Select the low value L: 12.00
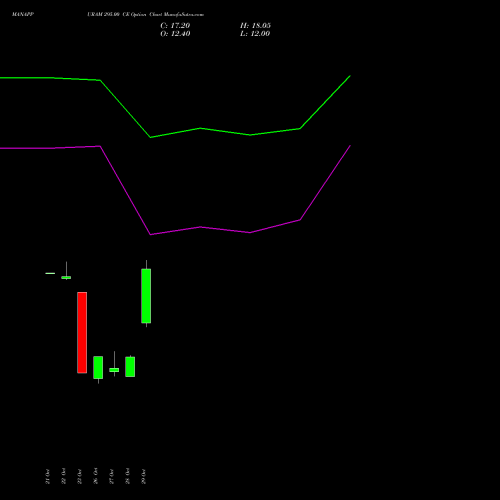Viewport: 500px width, 500px height. coord(255,34)
